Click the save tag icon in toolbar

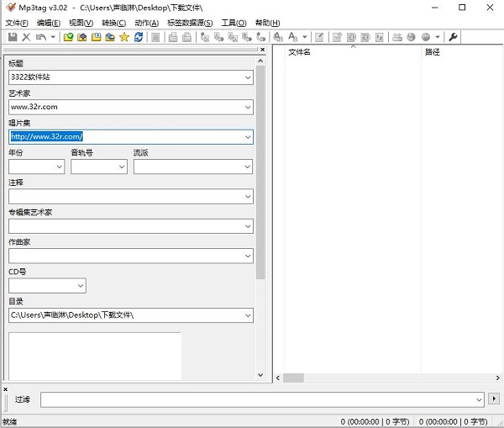point(12,37)
